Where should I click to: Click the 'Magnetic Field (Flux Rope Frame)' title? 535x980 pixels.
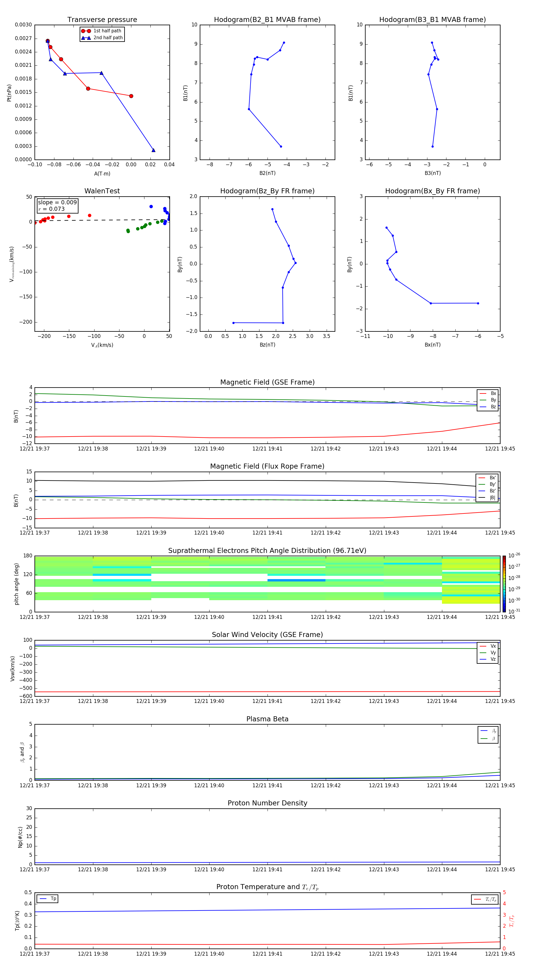tap(267, 466)
